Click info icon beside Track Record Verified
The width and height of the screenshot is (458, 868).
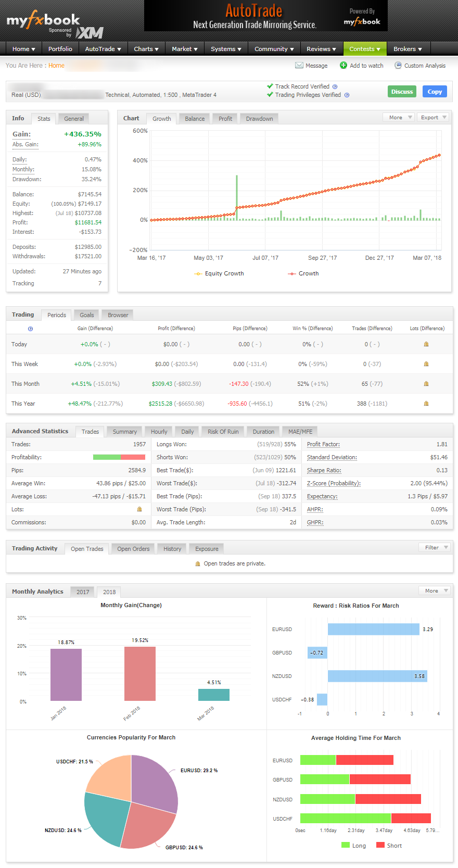pos(335,87)
